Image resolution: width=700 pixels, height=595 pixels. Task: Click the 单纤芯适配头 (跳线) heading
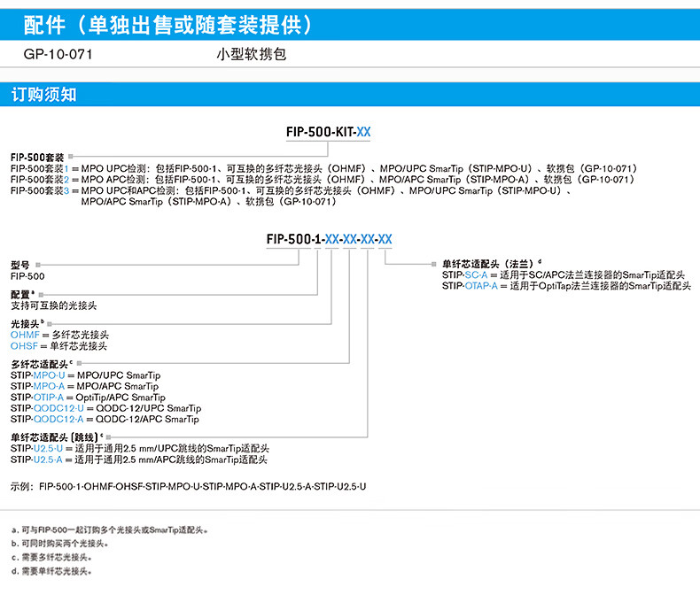57,437
